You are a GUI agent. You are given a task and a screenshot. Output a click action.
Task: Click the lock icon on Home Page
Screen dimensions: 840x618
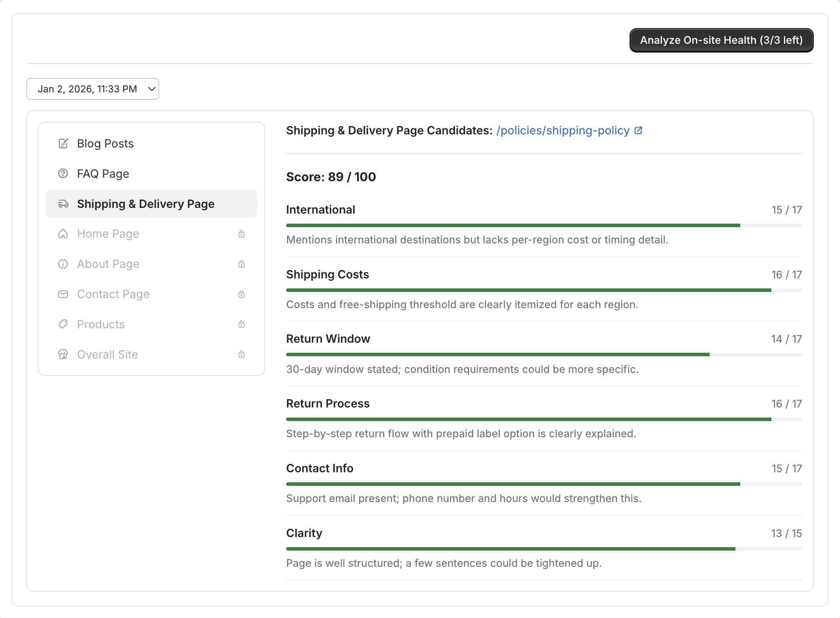241,234
